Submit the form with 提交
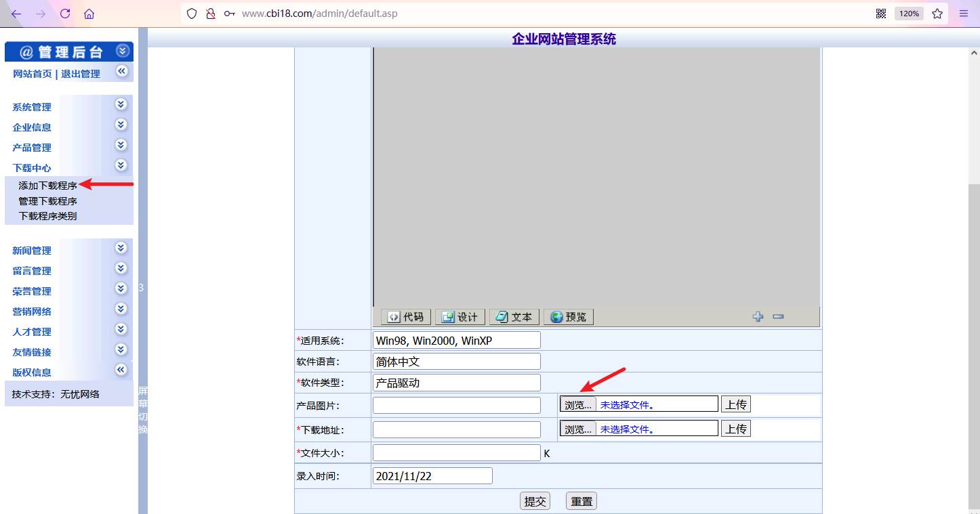This screenshot has height=514, width=980. 535,501
